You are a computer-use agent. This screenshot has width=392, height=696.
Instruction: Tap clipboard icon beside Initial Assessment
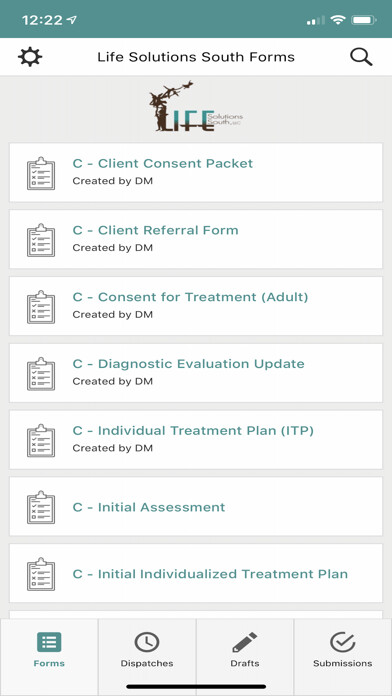[41, 507]
